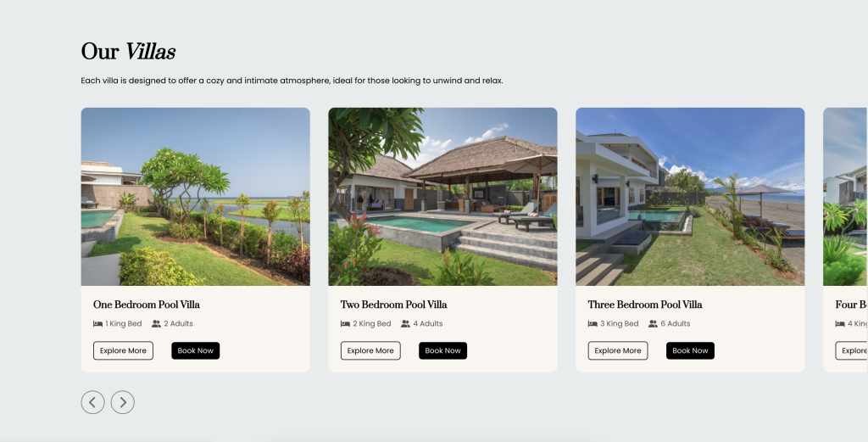Click the bed icon next to 2 King Bed
This screenshot has width=868, height=442.
346,323
